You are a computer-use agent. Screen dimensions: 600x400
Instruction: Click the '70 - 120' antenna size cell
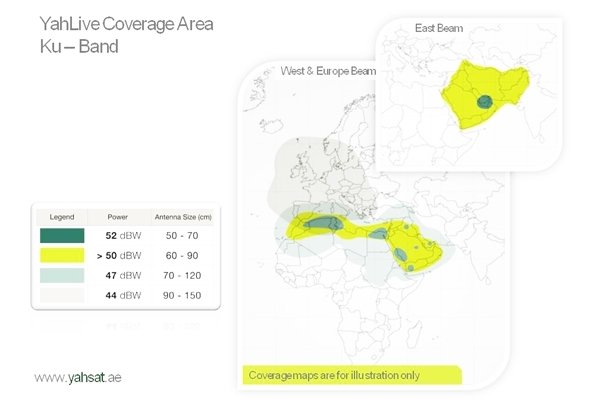[x=182, y=275]
